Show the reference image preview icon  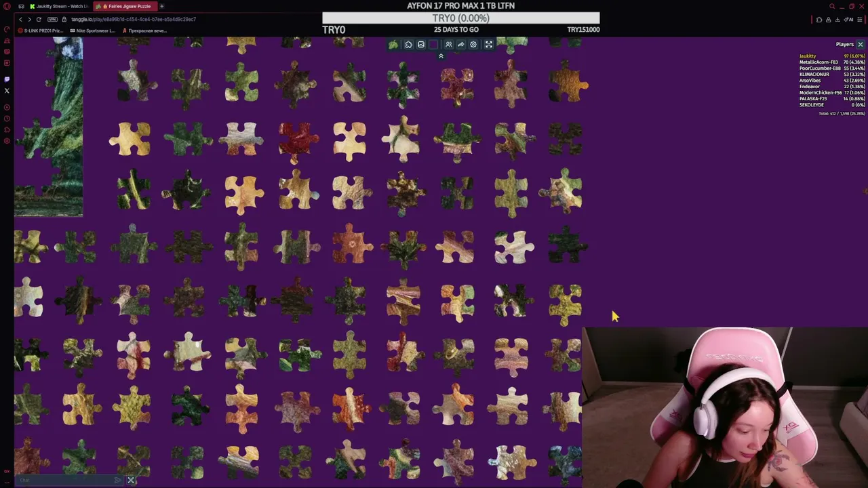421,45
